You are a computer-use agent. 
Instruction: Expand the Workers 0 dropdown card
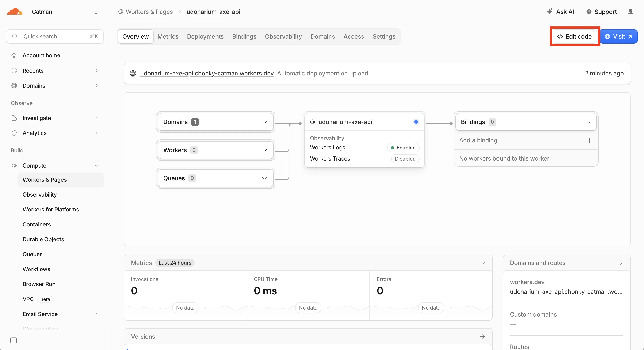[x=216, y=150]
